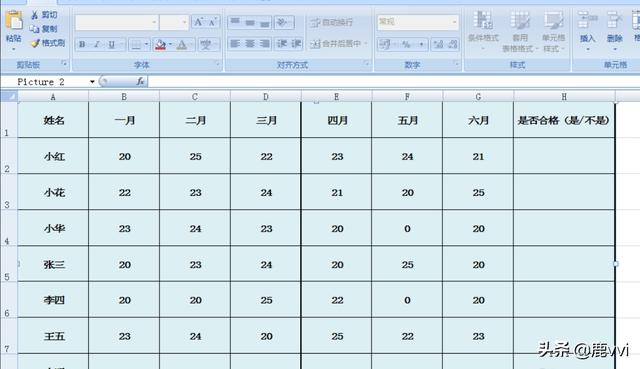Click the 删除 delete cells icon
Viewport: 640px width, 369px height.
(614, 20)
